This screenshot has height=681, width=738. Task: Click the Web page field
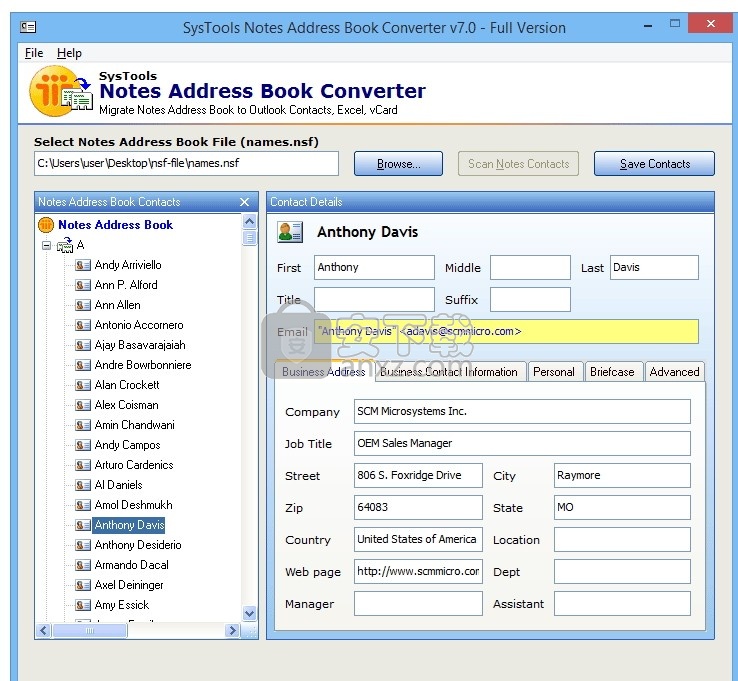point(418,571)
